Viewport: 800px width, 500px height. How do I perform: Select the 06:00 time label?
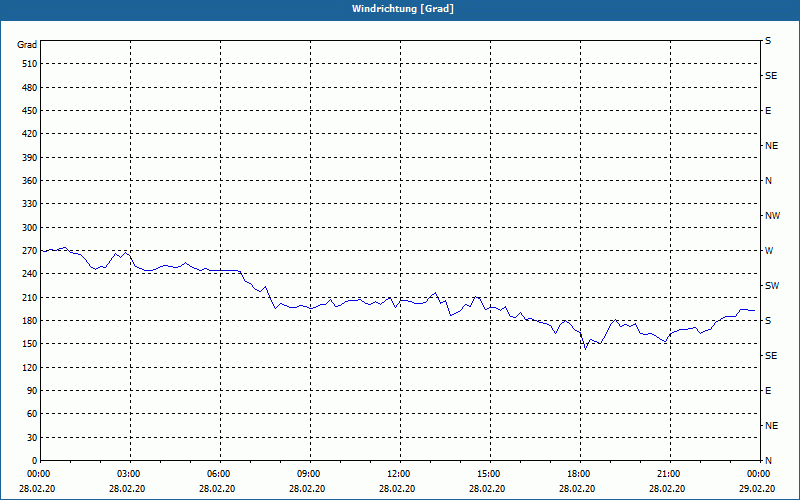click(x=220, y=473)
